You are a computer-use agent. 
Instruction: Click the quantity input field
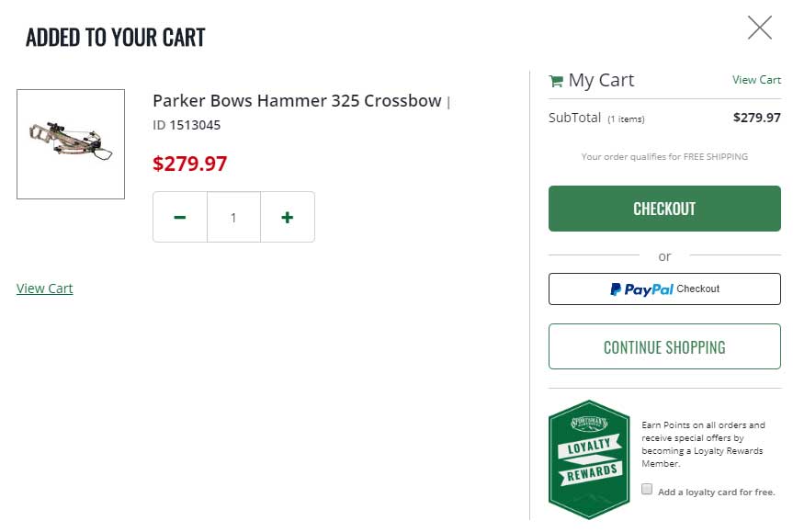(x=233, y=217)
